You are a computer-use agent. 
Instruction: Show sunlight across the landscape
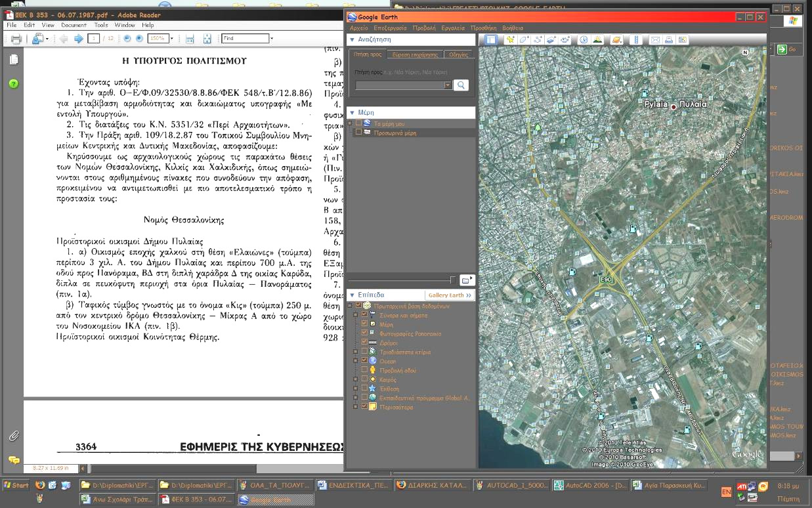pos(597,40)
